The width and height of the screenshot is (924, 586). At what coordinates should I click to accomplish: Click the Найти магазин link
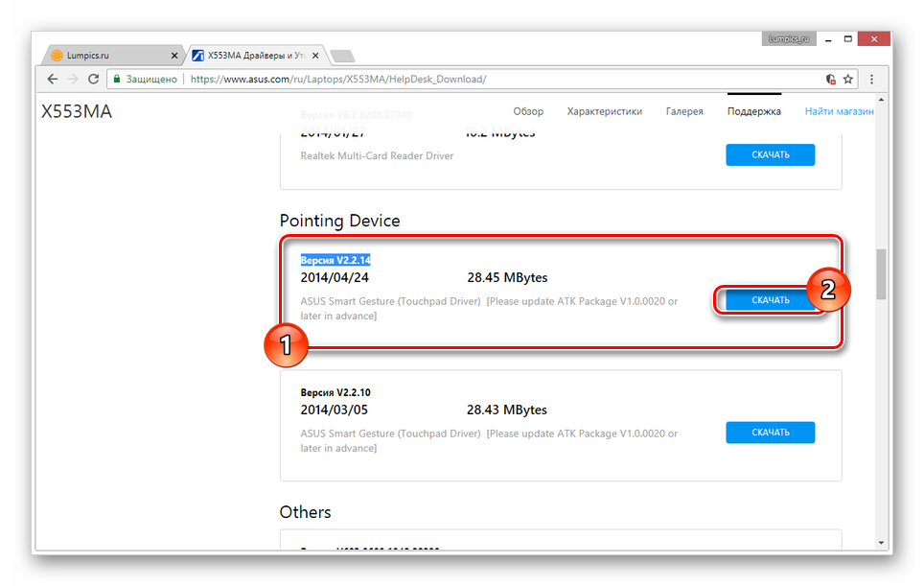click(839, 111)
